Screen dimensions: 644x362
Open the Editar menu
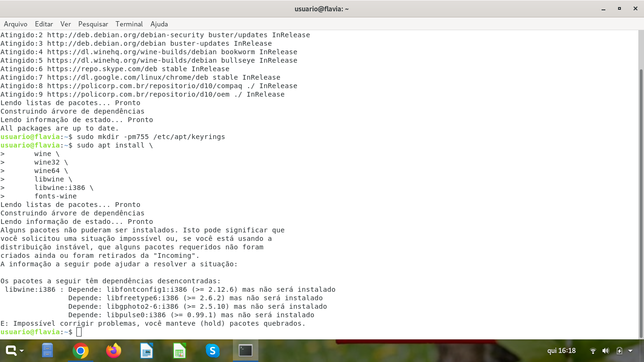pos(44,24)
